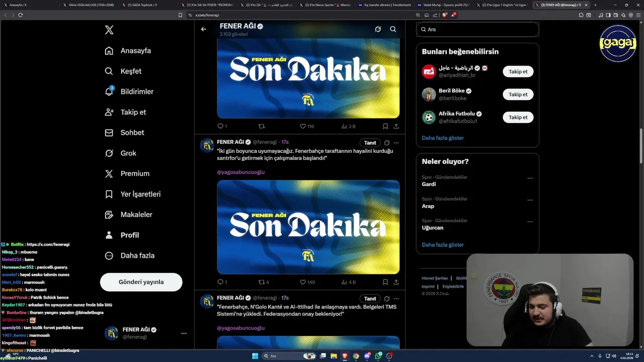Click the X logo in the sidebar

click(109, 30)
